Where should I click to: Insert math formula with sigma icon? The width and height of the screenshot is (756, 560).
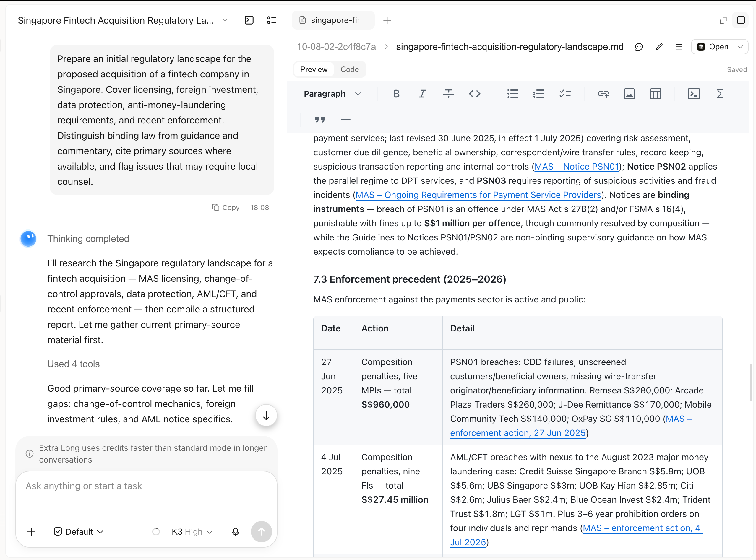click(x=719, y=94)
